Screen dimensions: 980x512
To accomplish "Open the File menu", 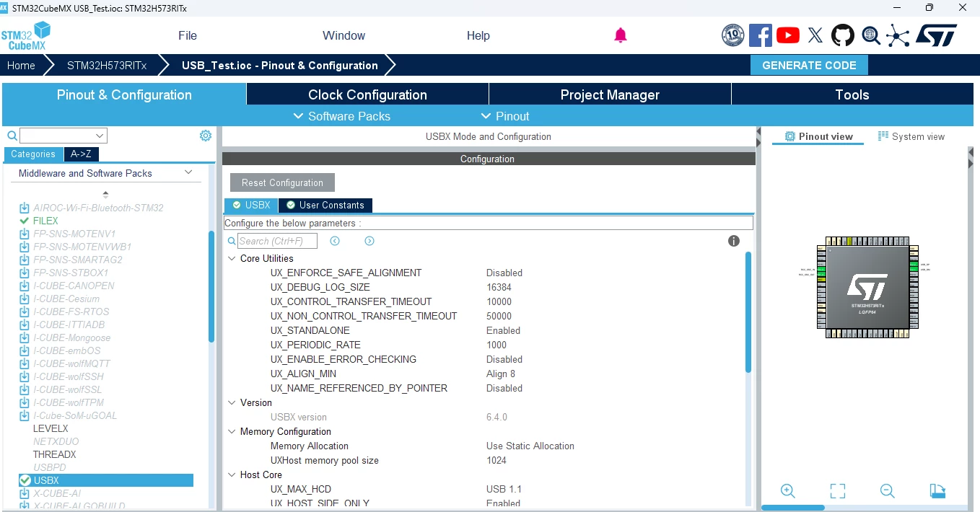I will pos(188,35).
